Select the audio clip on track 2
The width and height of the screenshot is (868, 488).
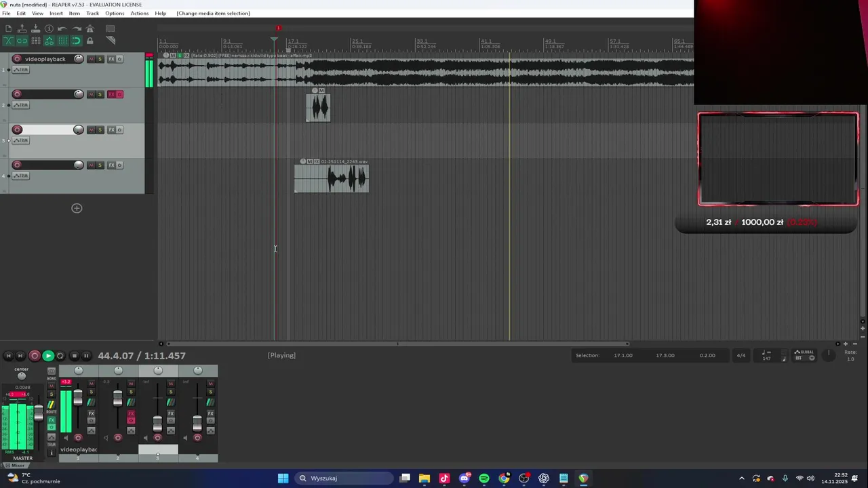pyautogui.click(x=318, y=108)
